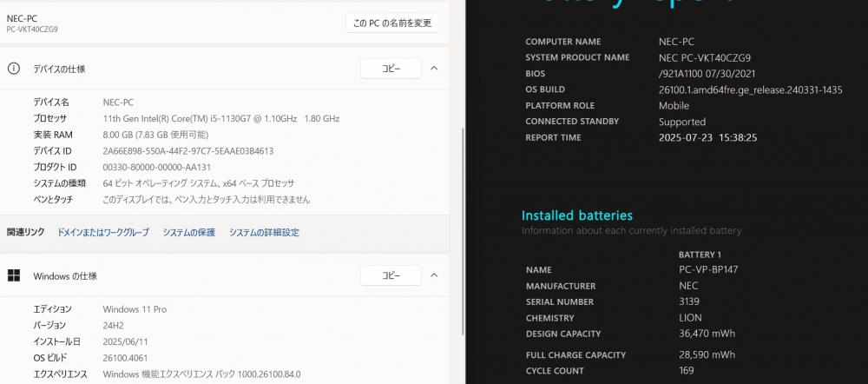Viewport: 868px width, 384px height.
Task: Open the システムの詳細設定 link
Action: pyautogui.click(x=264, y=233)
